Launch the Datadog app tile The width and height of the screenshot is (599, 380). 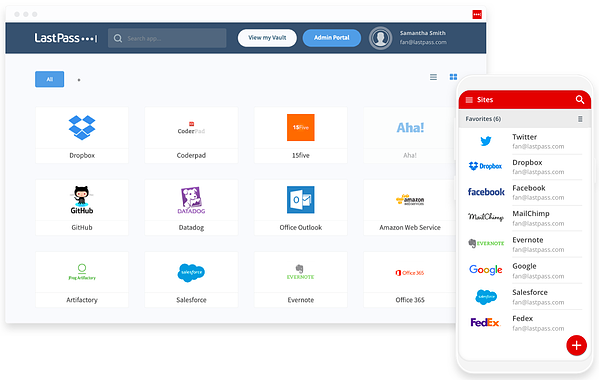[191, 207]
